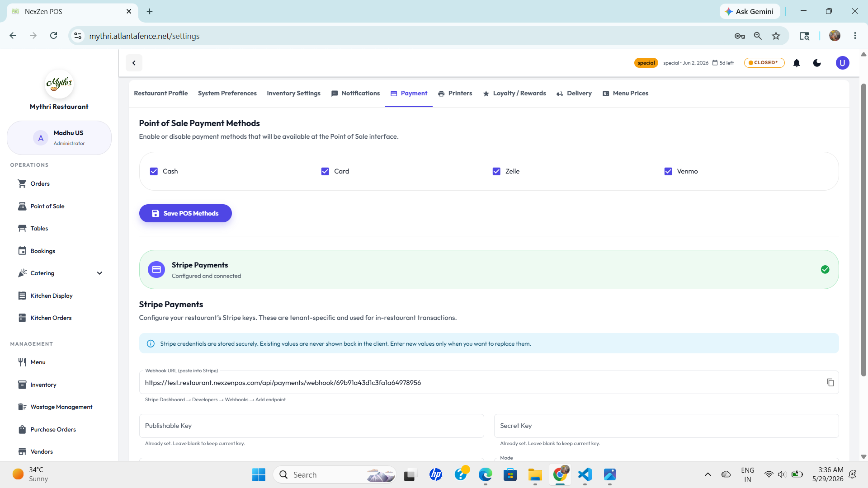Click the Stripe Payments card icon
The height and width of the screenshot is (488, 868).
coord(156,269)
